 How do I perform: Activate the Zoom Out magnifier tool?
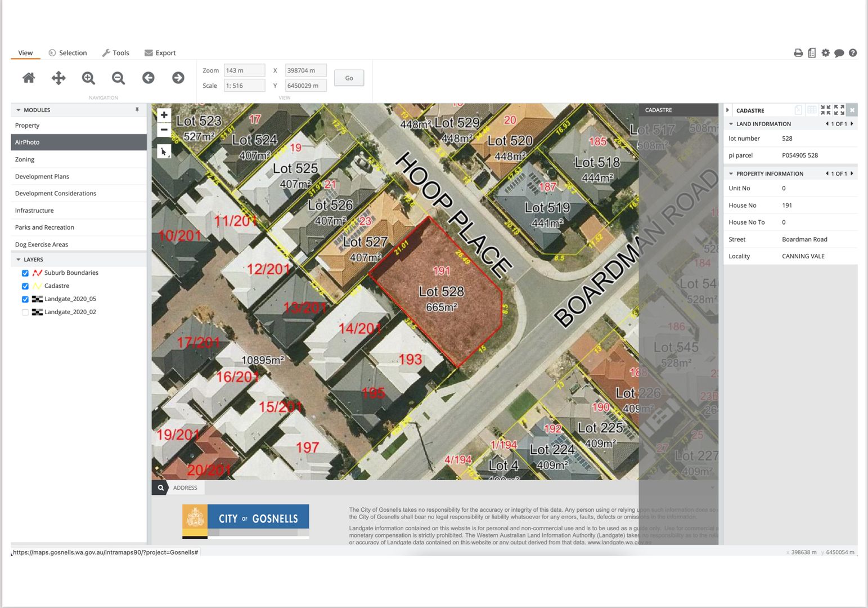pos(118,78)
